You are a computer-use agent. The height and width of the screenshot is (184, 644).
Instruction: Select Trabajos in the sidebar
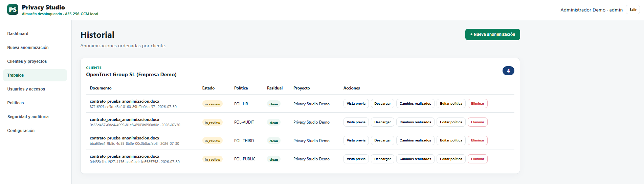coord(35,75)
